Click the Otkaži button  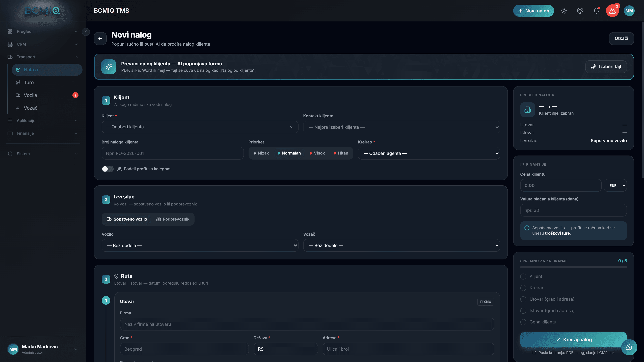[621, 39]
